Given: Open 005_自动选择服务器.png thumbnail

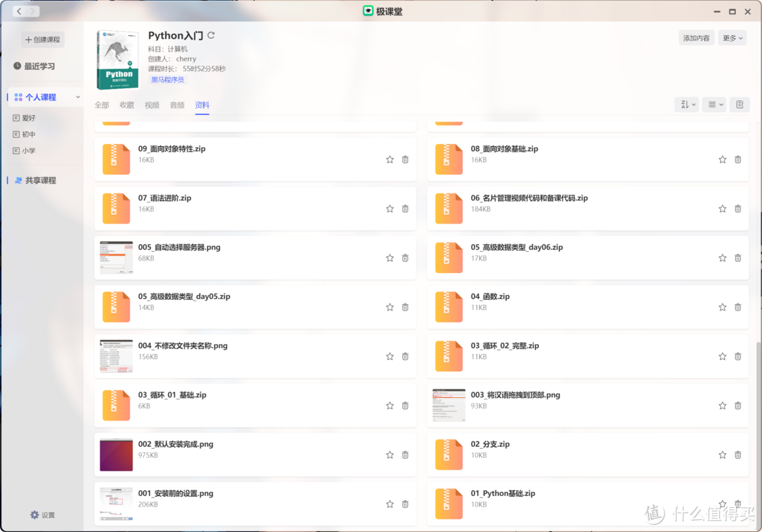Looking at the screenshot, I should [x=116, y=258].
